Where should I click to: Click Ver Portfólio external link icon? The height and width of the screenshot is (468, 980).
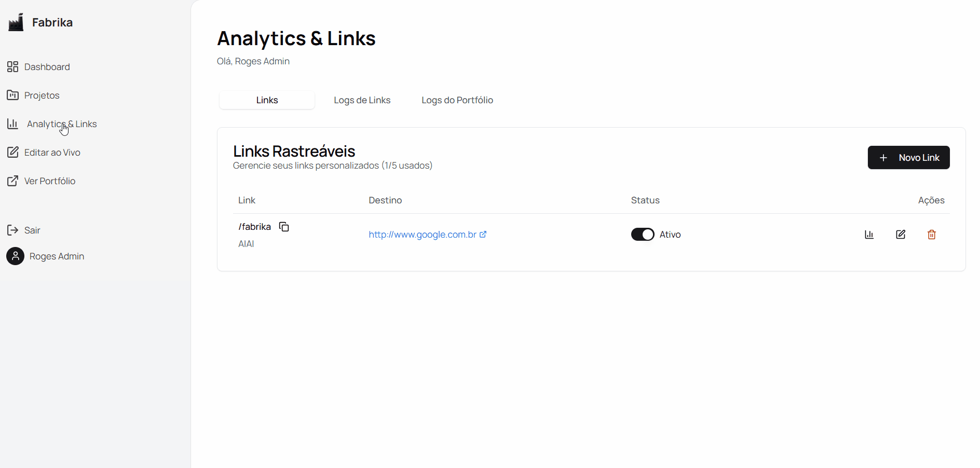[x=12, y=181]
